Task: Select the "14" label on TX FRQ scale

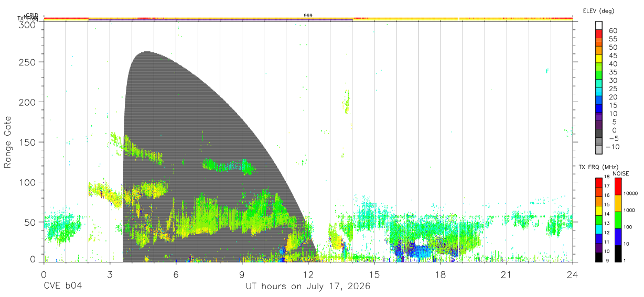Action: [607, 214]
